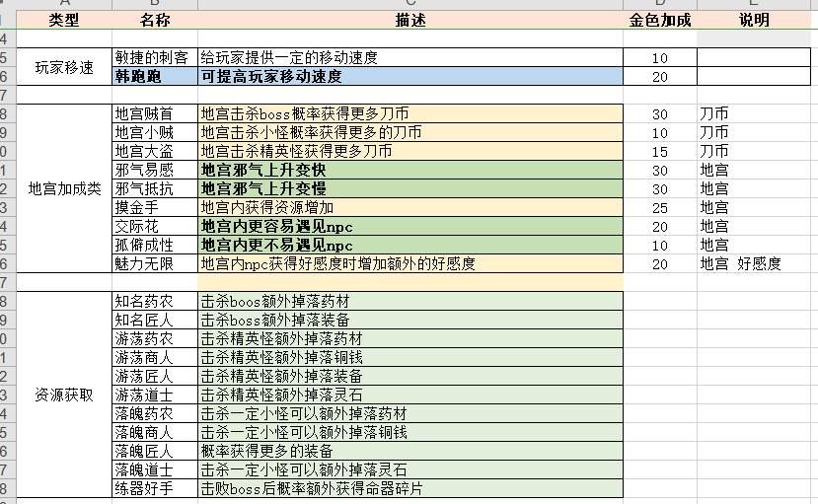This screenshot has height=504, width=818.
Task: Click the merged "地宫加成类" category cell
Action: click(64, 188)
